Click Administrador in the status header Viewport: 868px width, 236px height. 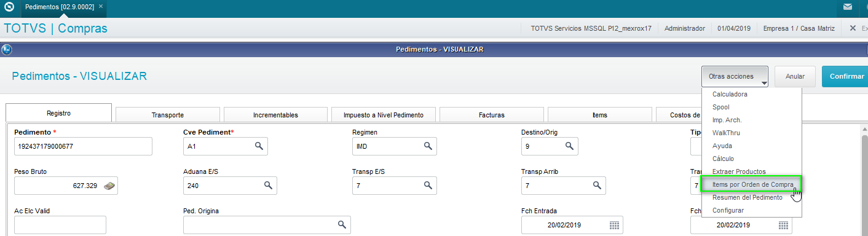(x=685, y=28)
